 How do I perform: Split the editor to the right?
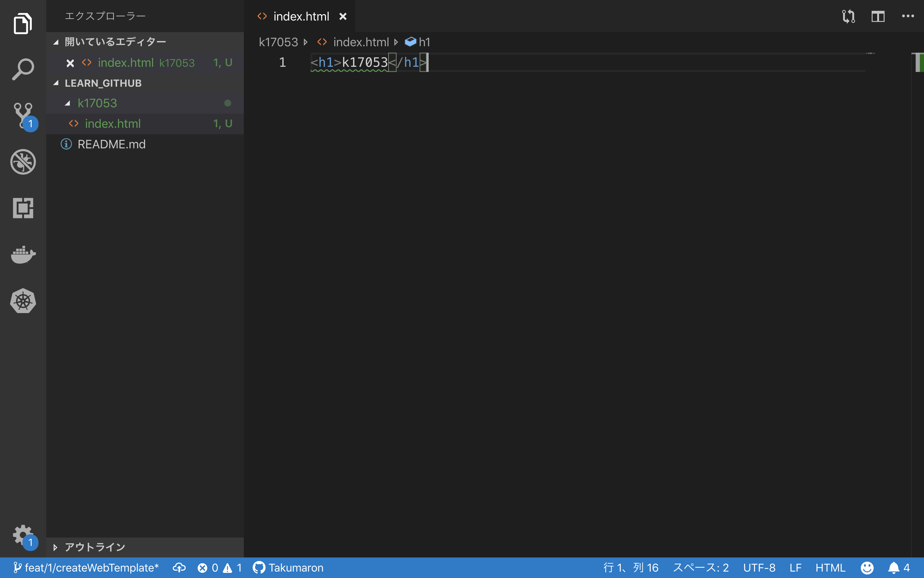[x=878, y=16]
